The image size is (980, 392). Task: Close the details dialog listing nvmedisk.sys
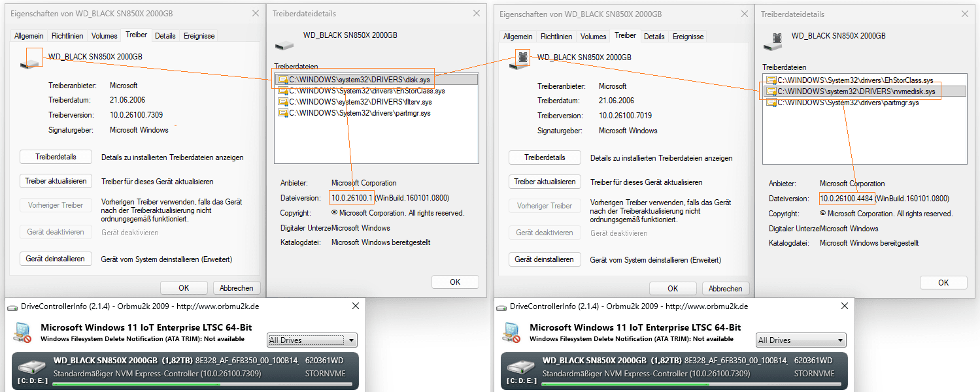tap(964, 14)
